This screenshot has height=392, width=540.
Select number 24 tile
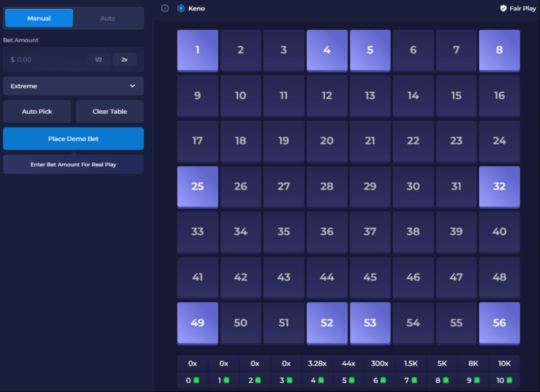click(499, 141)
